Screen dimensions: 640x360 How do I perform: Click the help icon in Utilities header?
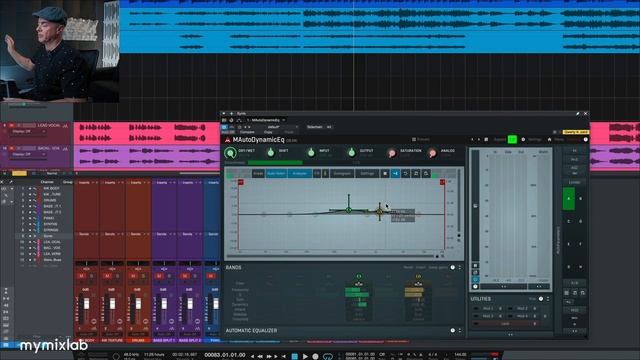(541, 299)
